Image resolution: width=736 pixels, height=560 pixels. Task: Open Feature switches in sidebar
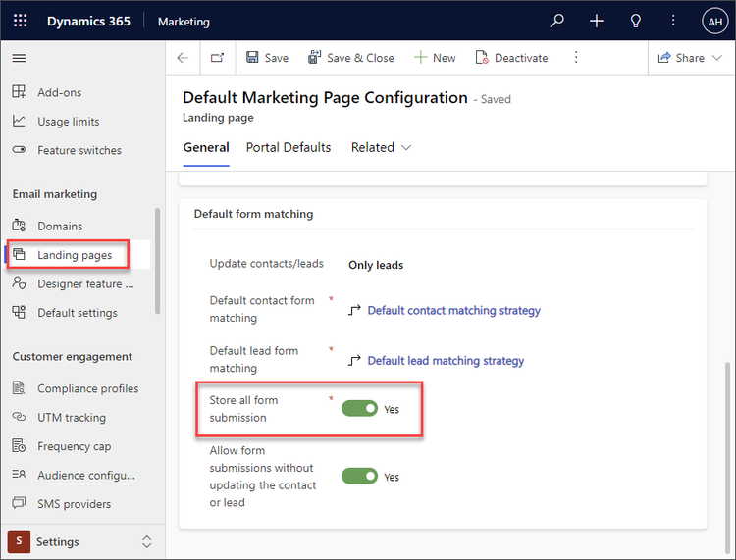coord(79,151)
